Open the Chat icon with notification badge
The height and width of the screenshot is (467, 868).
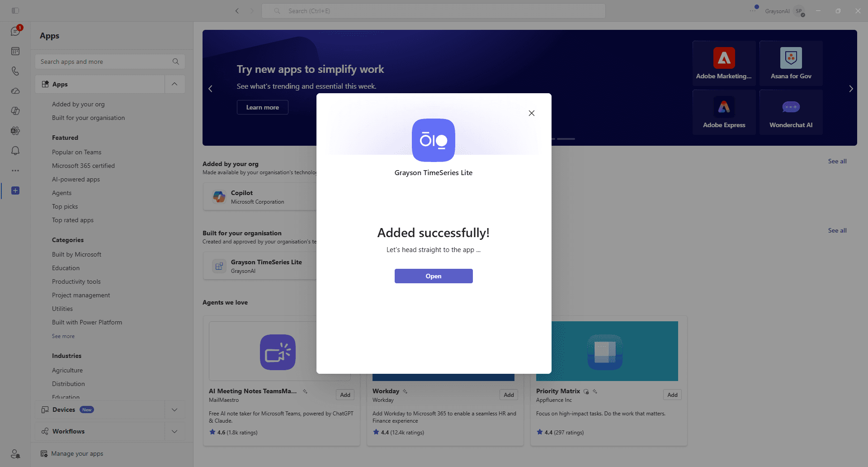tap(15, 31)
